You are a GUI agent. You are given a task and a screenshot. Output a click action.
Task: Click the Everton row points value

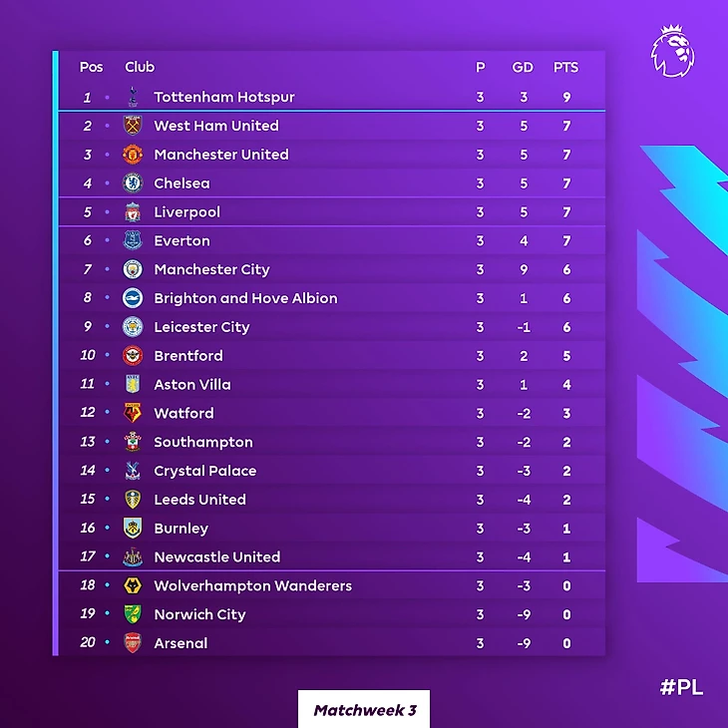tap(566, 240)
